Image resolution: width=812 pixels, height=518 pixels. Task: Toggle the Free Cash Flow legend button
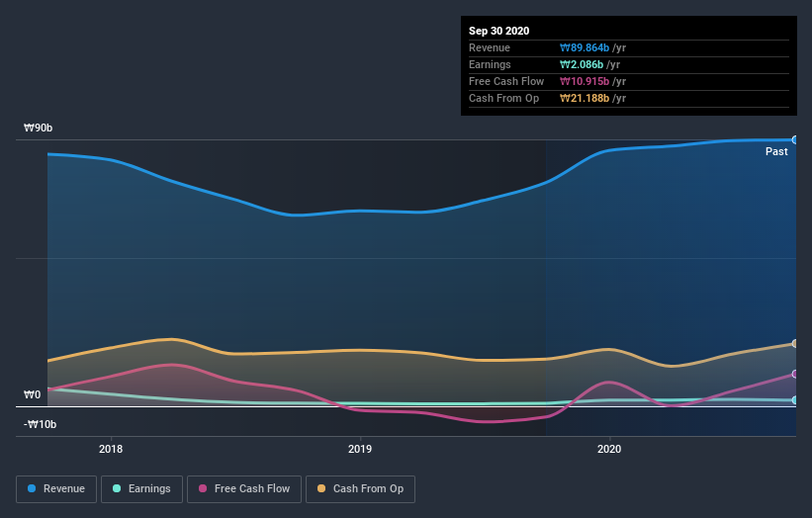click(244, 489)
